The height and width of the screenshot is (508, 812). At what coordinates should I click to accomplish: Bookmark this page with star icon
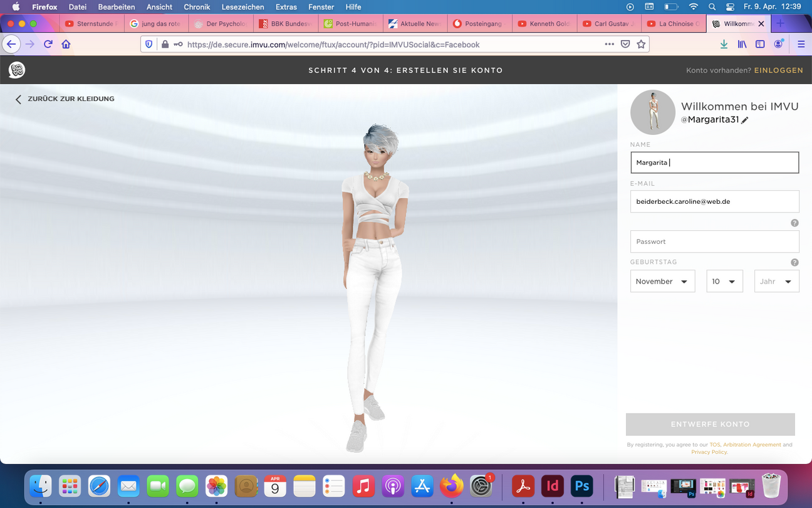(641, 45)
